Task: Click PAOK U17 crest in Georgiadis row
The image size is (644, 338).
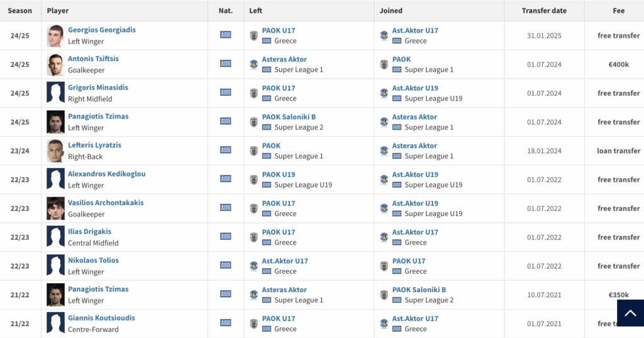Action: pyautogui.click(x=253, y=35)
